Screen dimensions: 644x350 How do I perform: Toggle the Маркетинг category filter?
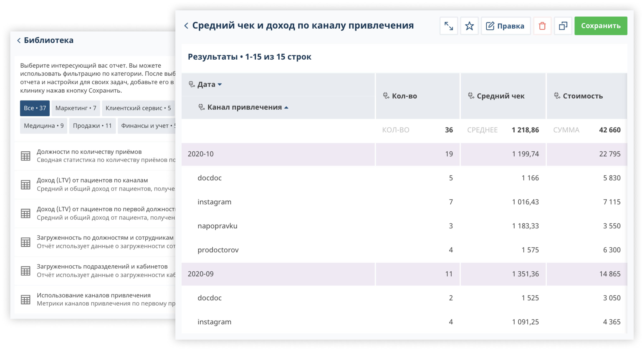[75, 108]
